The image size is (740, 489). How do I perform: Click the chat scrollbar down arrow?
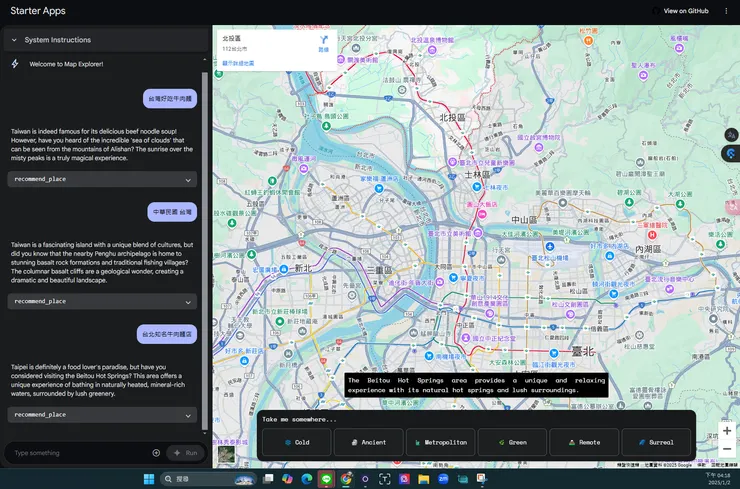tap(204, 432)
